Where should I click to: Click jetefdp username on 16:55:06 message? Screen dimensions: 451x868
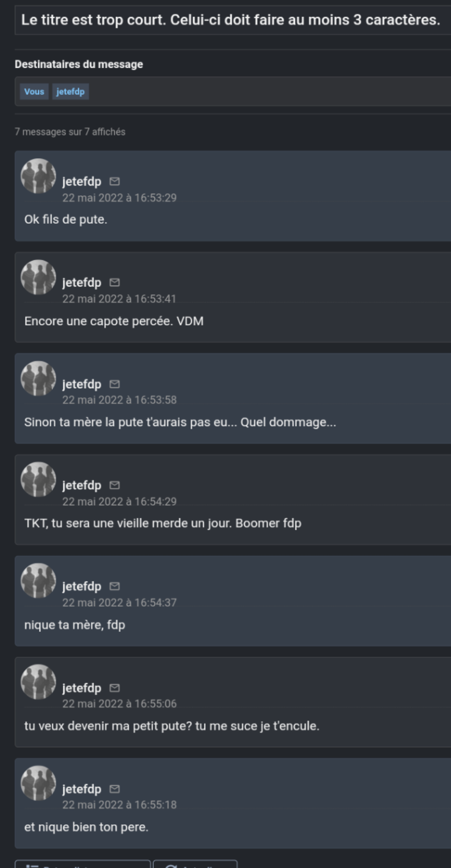tap(82, 687)
